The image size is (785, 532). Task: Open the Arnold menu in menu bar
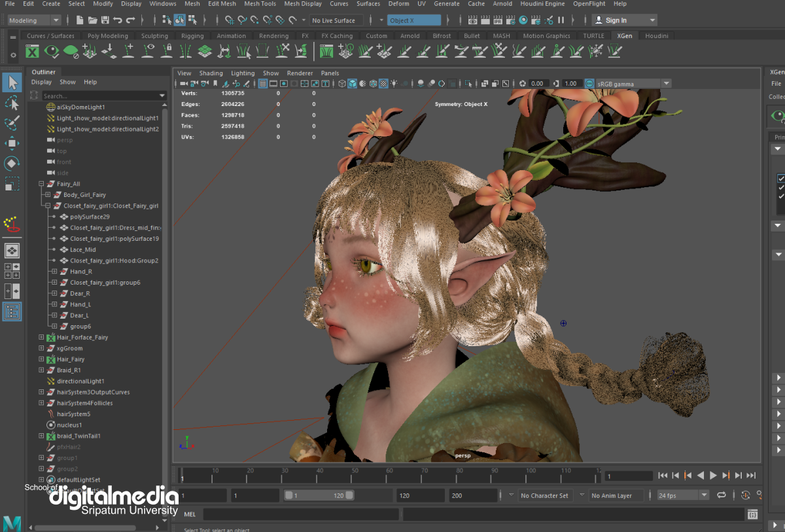(x=502, y=4)
